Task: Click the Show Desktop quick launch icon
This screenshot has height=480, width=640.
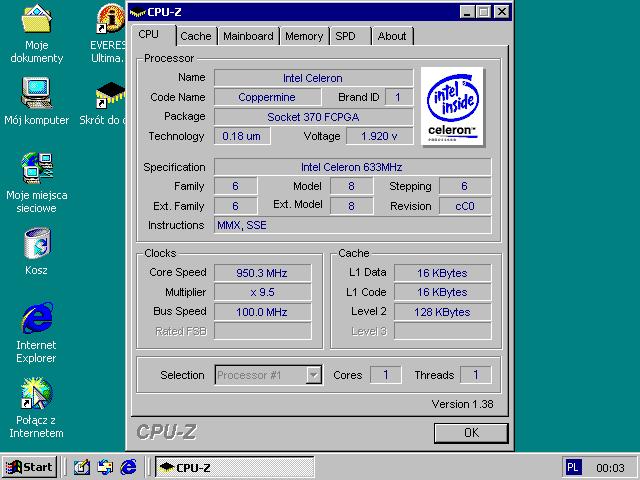Action: point(82,467)
